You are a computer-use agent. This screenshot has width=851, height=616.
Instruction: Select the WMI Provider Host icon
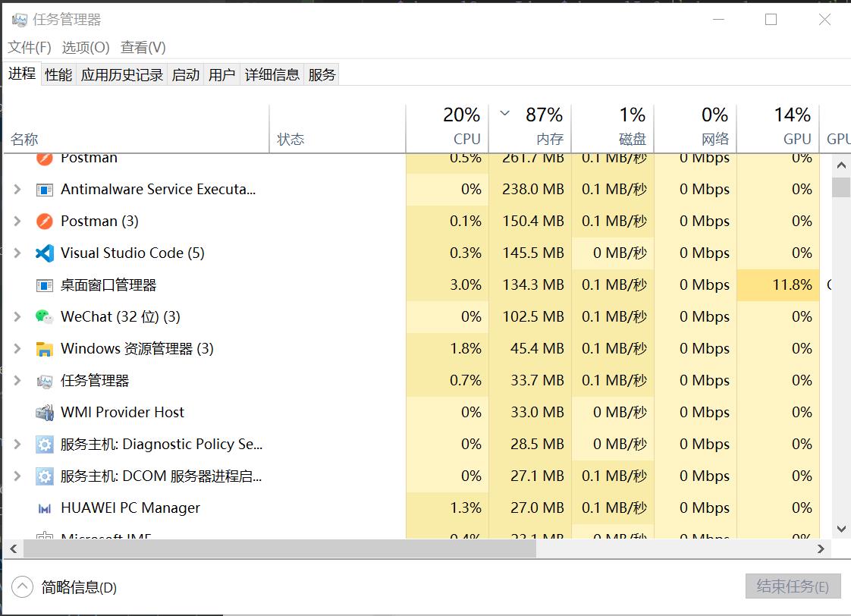45,413
